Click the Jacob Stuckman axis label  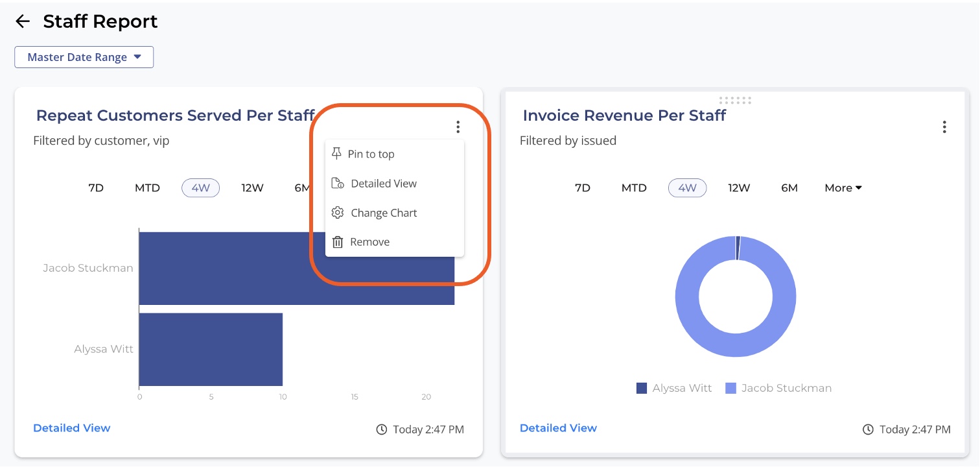[88, 268]
